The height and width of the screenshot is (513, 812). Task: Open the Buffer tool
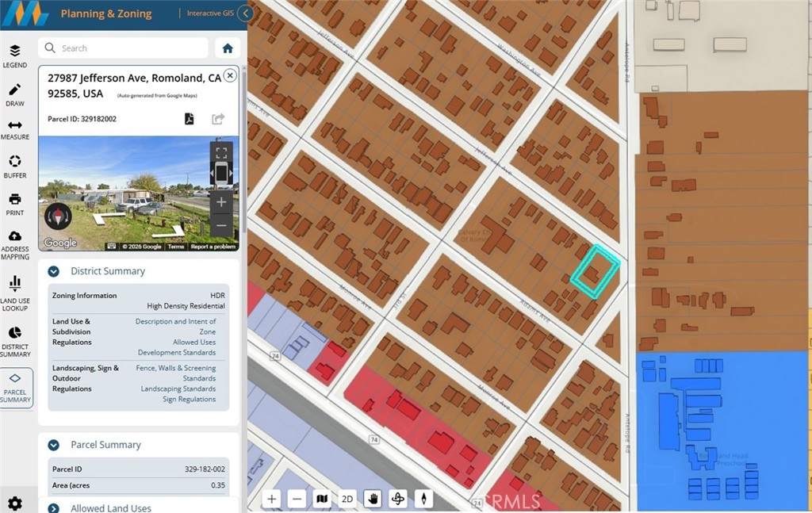point(15,167)
